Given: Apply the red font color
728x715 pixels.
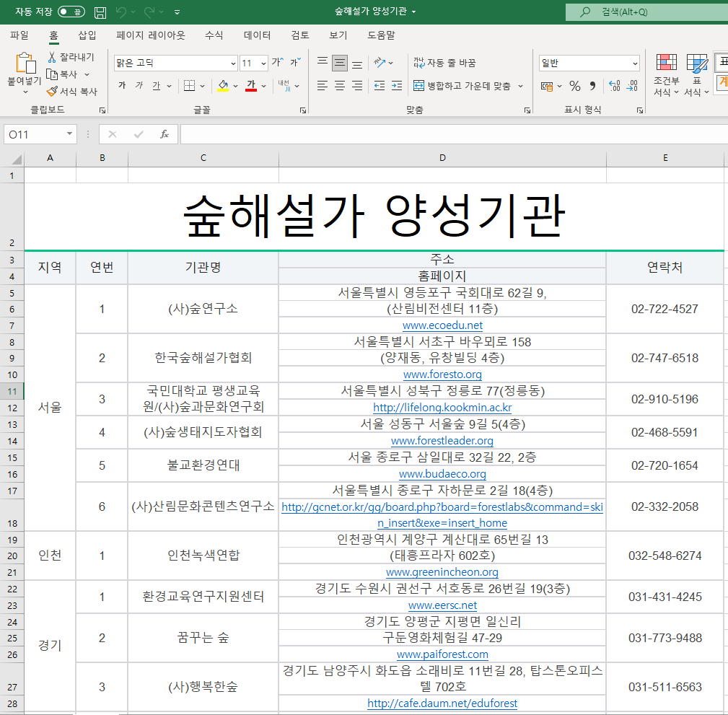Looking at the screenshot, I should pos(251,85).
